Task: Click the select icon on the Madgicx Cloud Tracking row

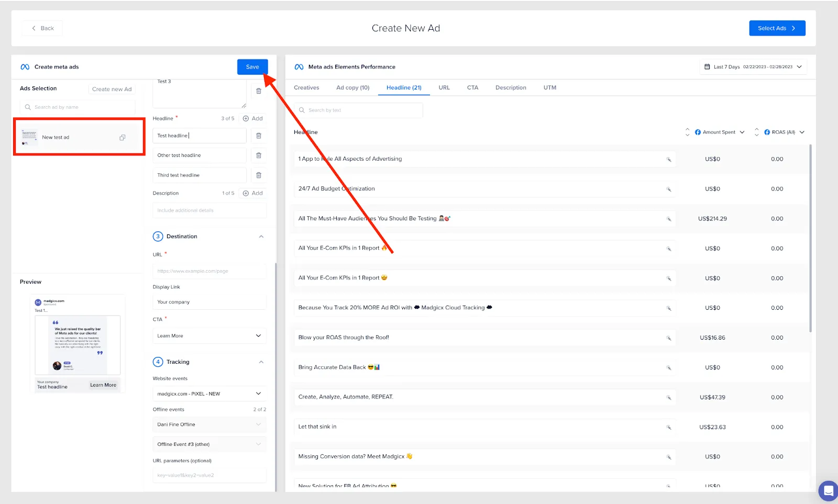Action: [669, 309]
